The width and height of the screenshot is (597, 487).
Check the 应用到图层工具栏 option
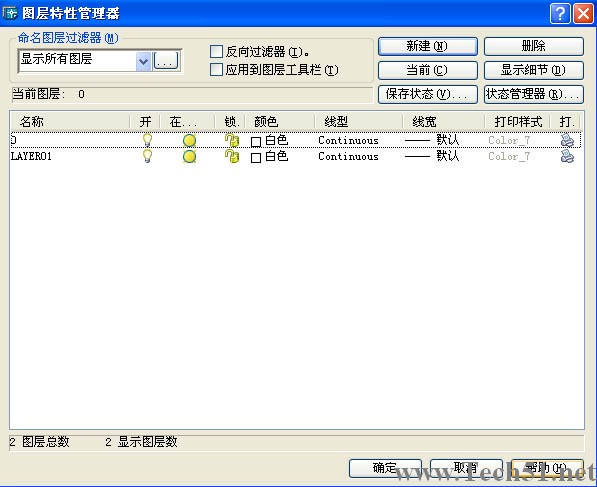(216, 70)
